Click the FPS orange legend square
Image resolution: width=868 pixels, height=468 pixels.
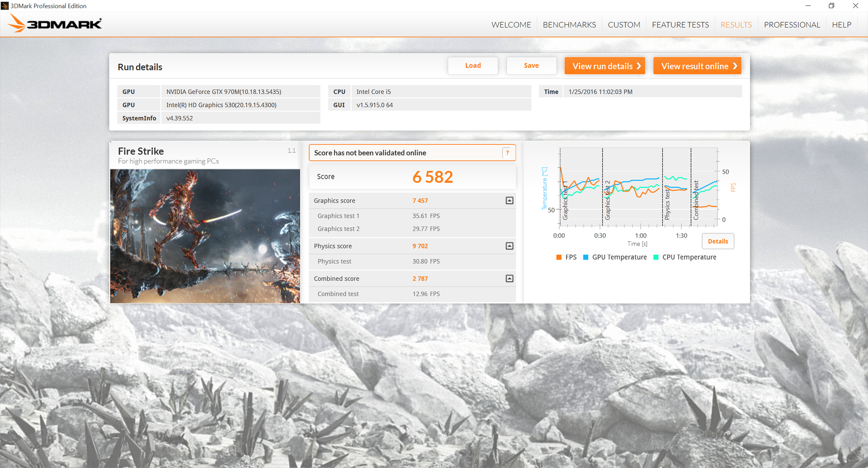(x=559, y=257)
